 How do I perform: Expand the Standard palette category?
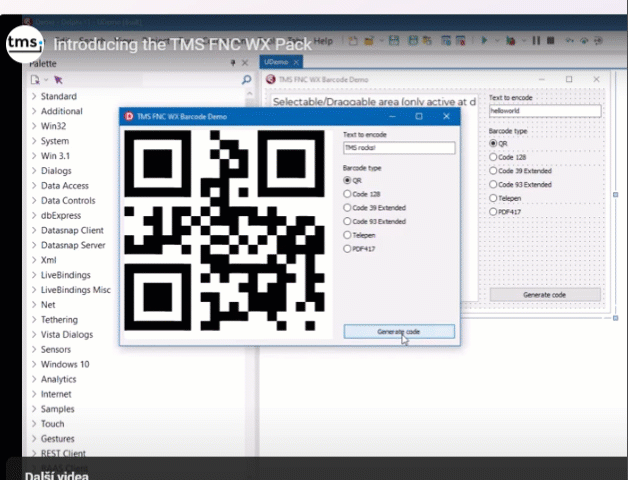point(34,96)
